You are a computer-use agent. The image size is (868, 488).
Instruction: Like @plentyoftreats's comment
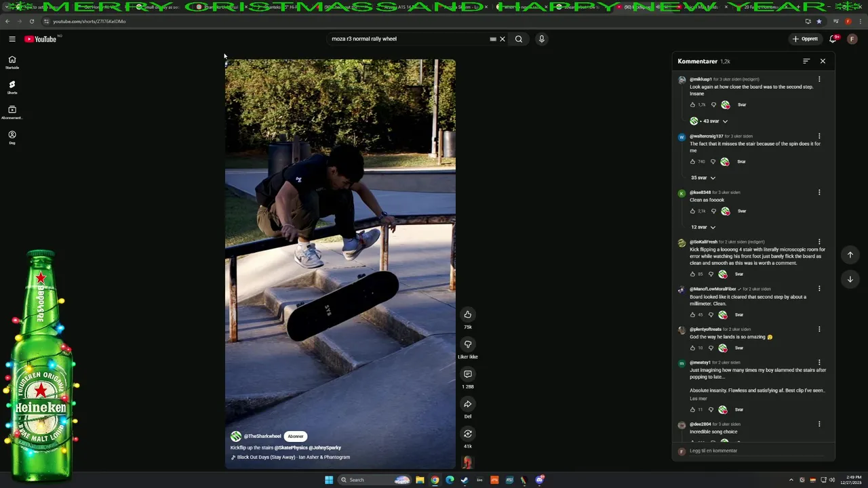coord(692,348)
